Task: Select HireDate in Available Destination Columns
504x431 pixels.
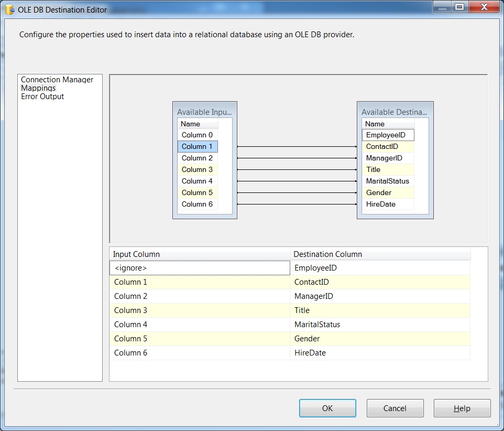Action: tap(387, 204)
